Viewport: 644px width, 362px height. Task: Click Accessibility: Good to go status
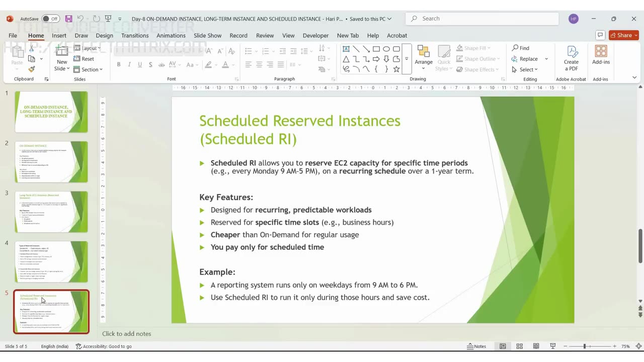(104, 346)
